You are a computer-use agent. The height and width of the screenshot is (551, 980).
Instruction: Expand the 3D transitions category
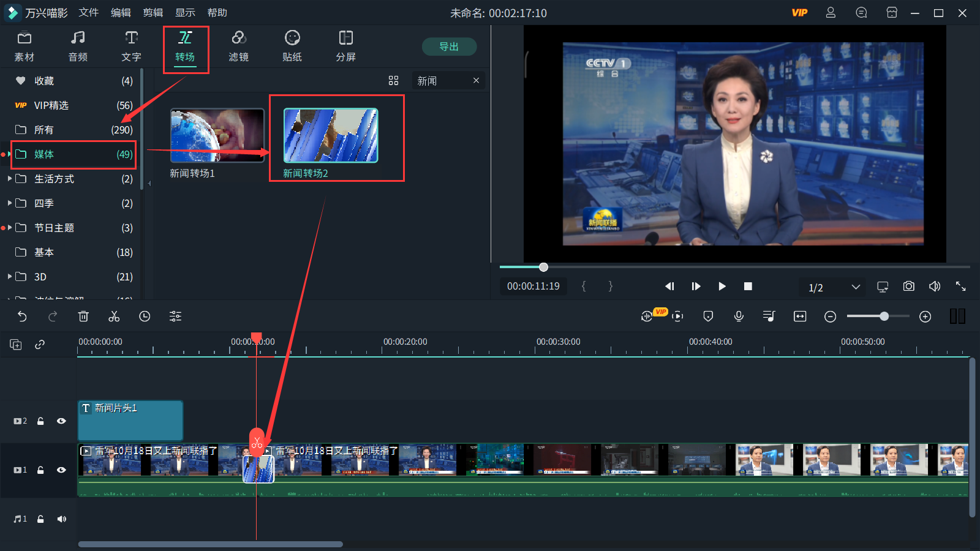click(10, 277)
